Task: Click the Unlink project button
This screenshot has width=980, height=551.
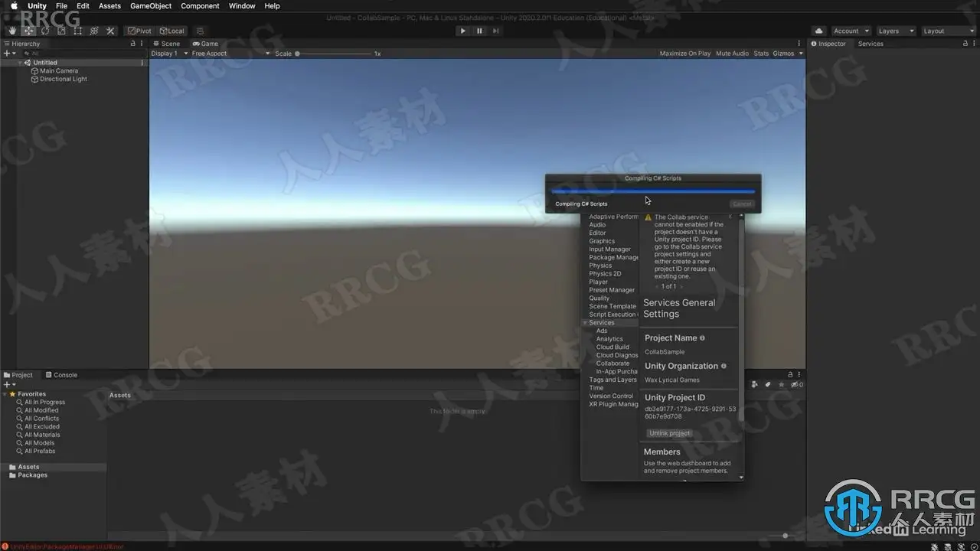Action: point(669,433)
